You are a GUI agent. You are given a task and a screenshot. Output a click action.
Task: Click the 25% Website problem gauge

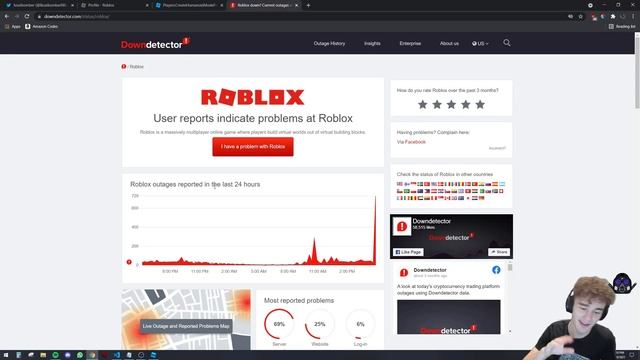(320, 324)
